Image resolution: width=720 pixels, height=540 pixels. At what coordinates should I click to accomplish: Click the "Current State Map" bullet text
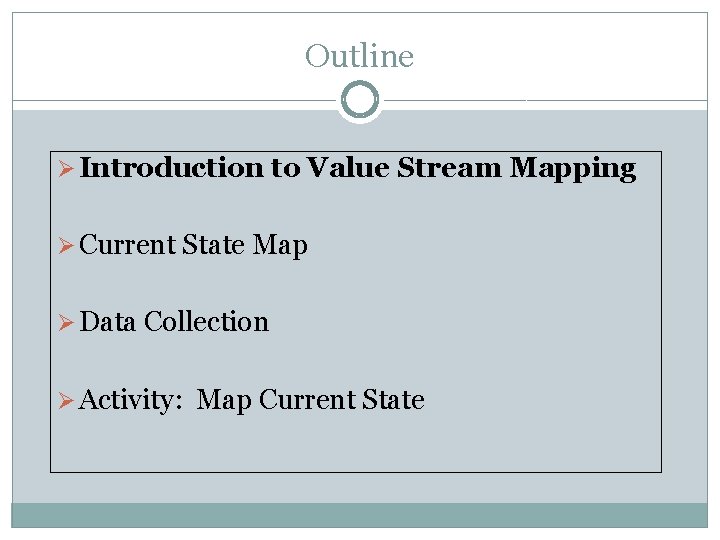click(193, 246)
